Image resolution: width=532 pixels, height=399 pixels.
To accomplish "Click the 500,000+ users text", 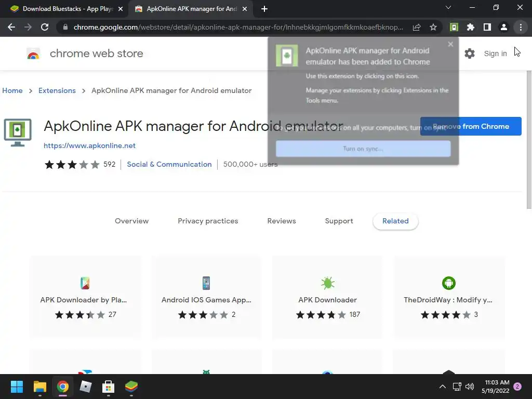I will pos(250,164).
